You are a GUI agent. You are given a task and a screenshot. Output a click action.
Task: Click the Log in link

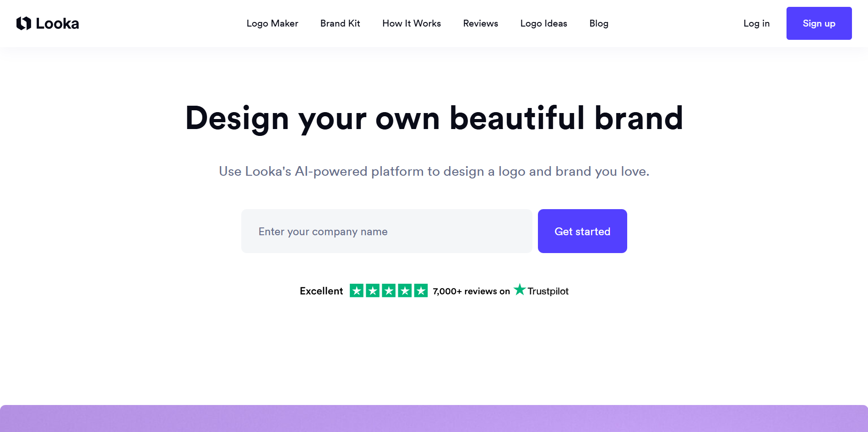(x=756, y=23)
